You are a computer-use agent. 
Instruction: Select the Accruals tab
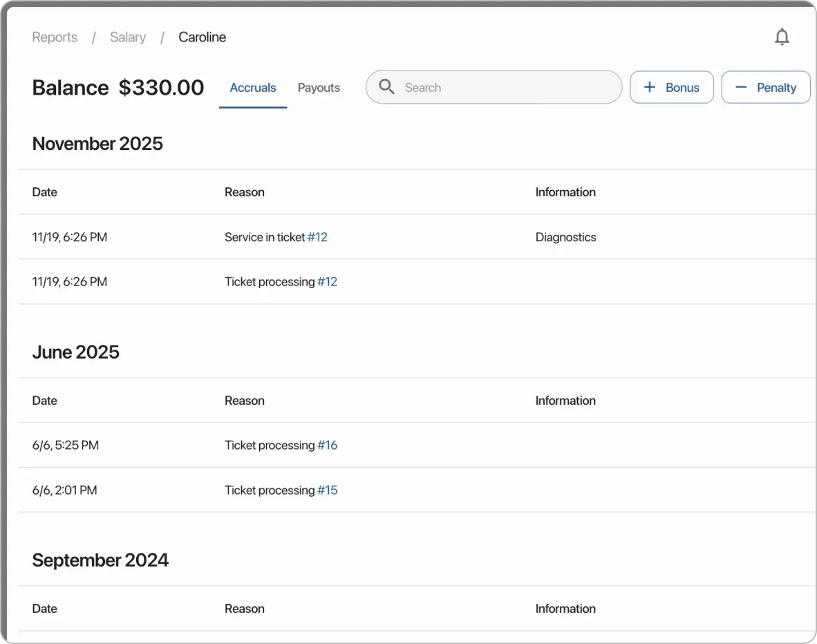coord(253,87)
